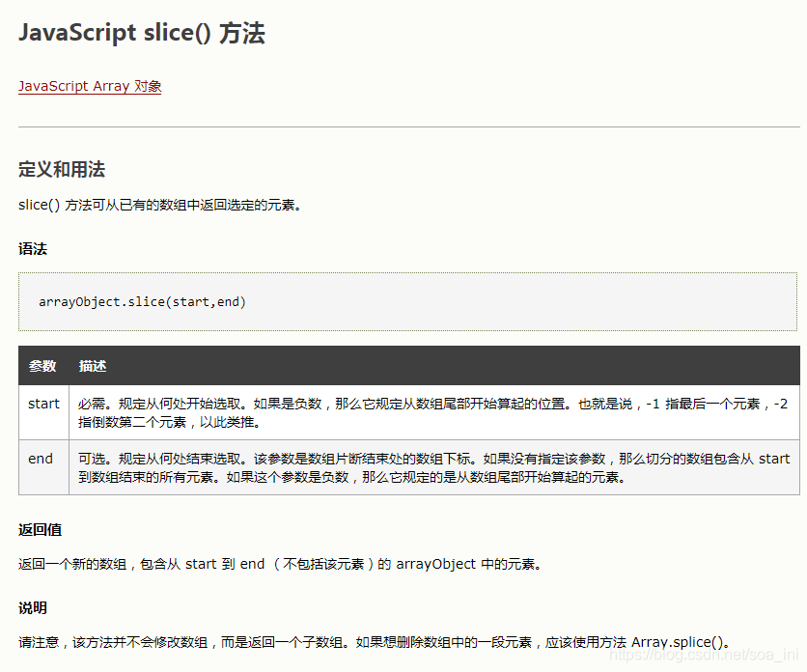Click the 返回值 subheading
Screen dimensions: 807x672
[x=41, y=530]
